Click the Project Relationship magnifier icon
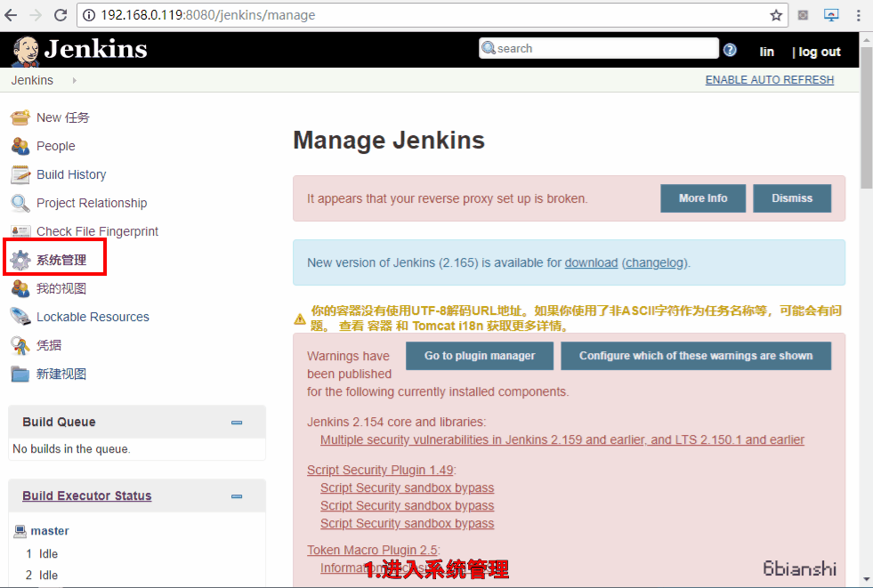This screenshot has width=873, height=588. click(x=20, y=203)
